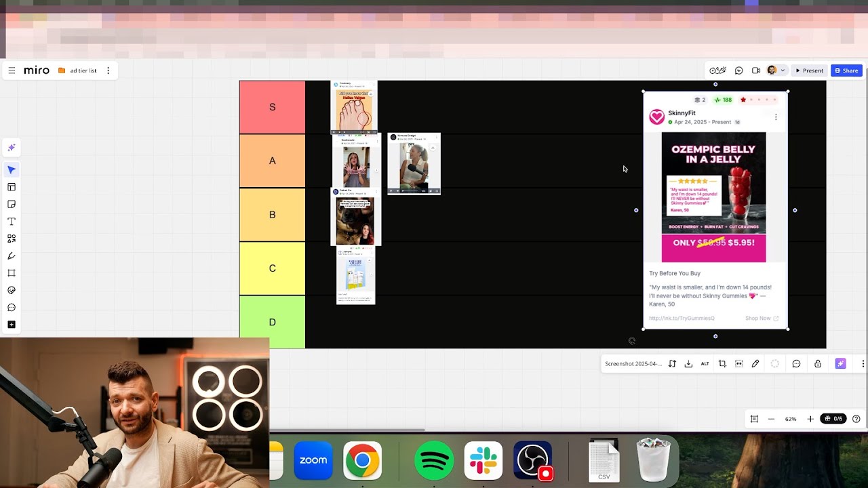Open the plus More apps button
The image size is (868, 488).
point(12,325)
